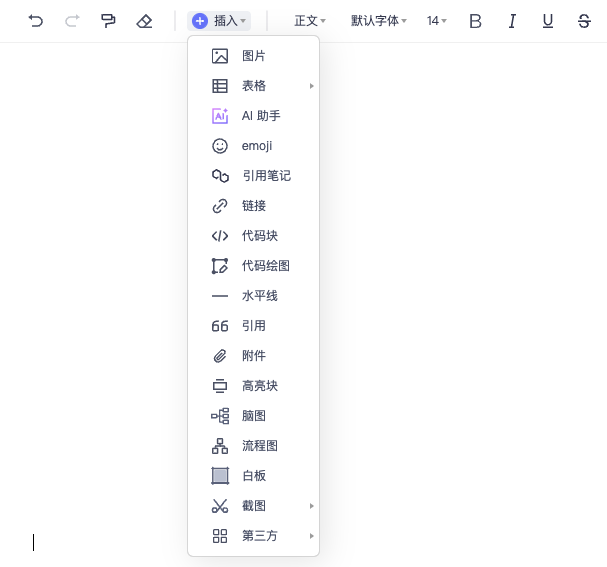Expand the 截图 submenu arrow
Screen dimensions: 607x567
click(x=312, y=506)
